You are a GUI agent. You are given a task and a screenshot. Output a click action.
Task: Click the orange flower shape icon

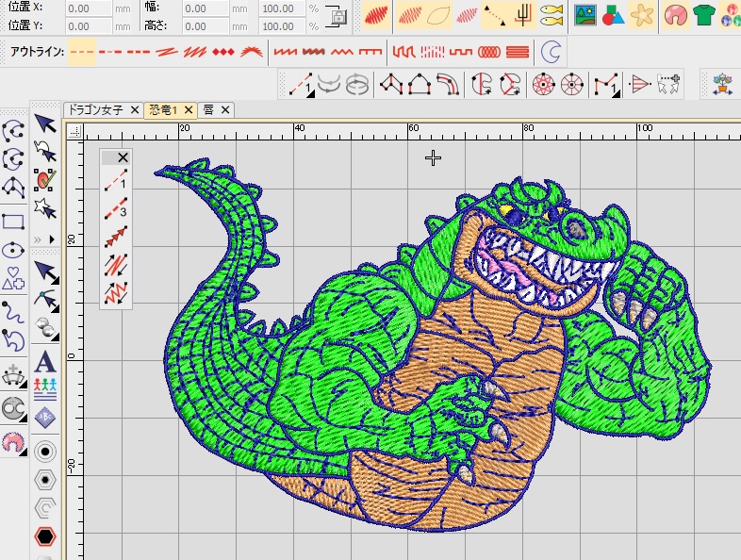[x=643, y=15]
